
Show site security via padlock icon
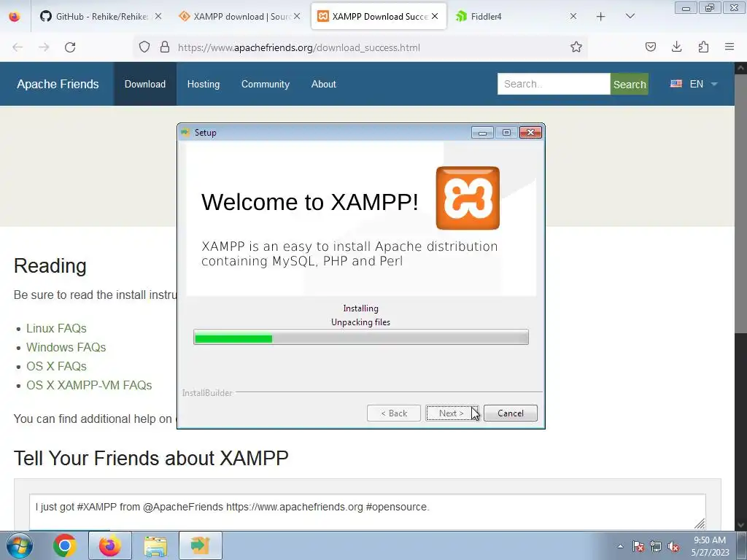tap(165, 47)
